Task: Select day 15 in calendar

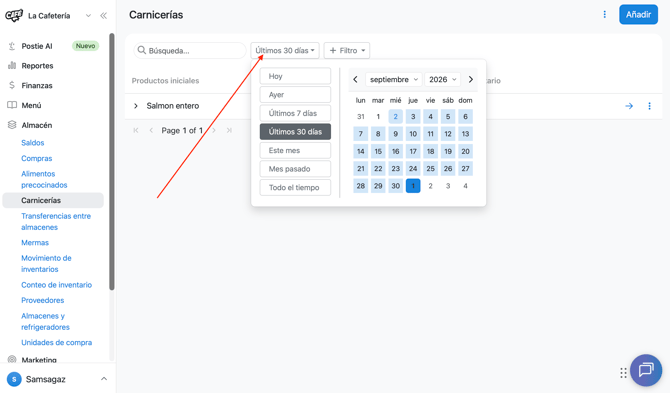Action: [x=378, y=151]
